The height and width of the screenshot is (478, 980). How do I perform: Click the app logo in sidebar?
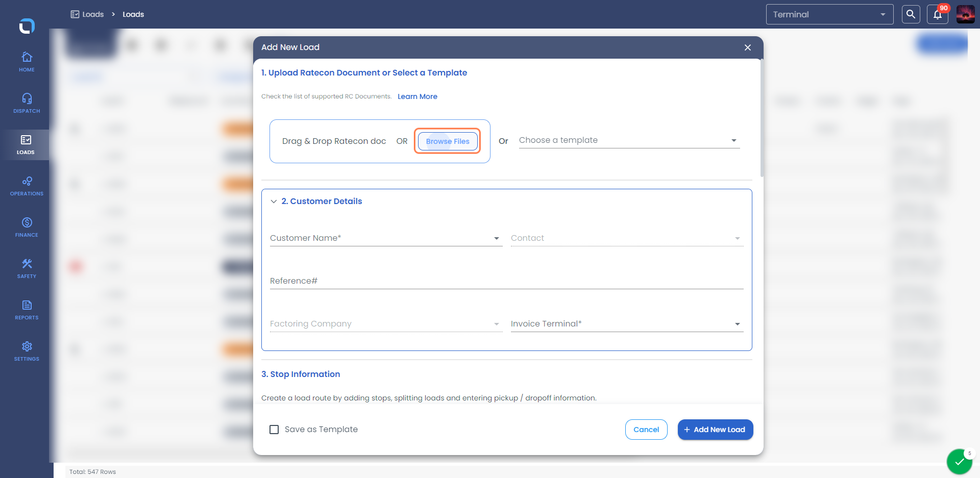pos(27,26)
